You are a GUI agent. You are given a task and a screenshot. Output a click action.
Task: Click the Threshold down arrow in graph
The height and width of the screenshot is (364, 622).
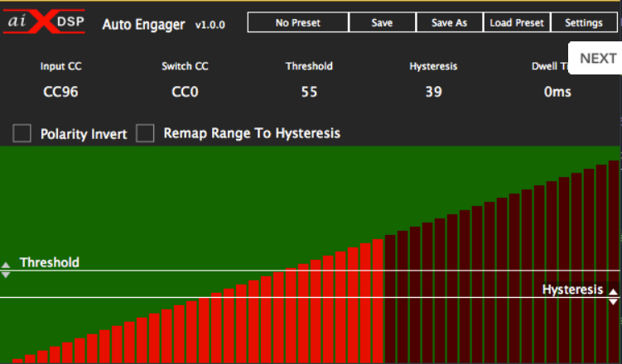[x=6, y=275]
